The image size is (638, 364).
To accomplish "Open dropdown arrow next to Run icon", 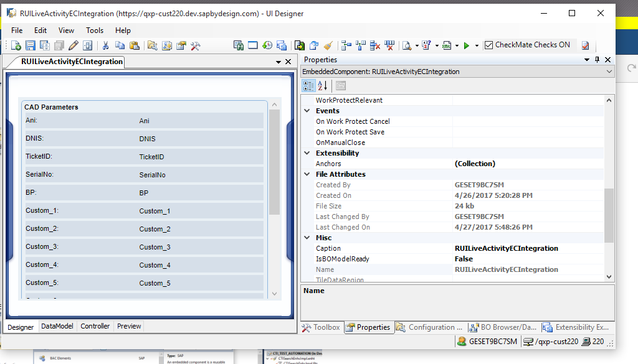I will 477,45.
